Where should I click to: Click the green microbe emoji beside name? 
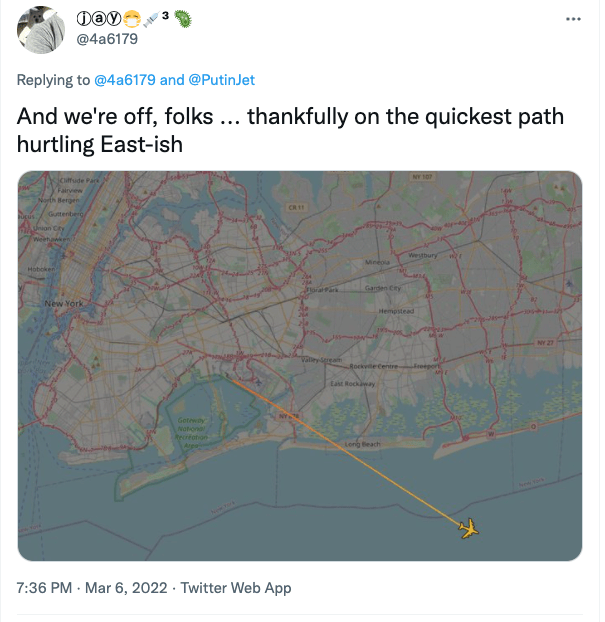183,18
